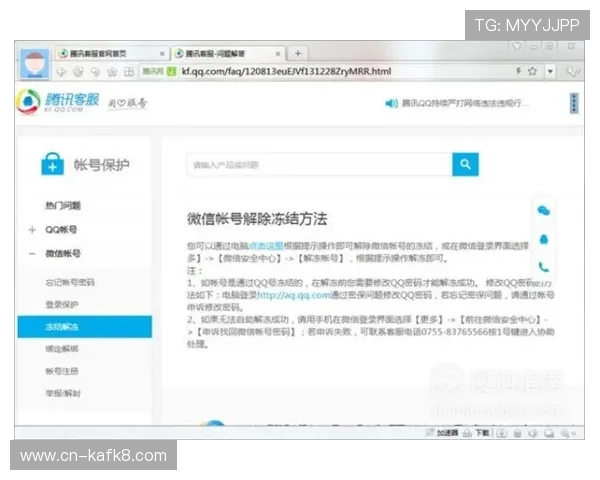Click the vertical dots handle at page right
The height and width of the screenshot is (480, 600).
(x=574, y=103)
